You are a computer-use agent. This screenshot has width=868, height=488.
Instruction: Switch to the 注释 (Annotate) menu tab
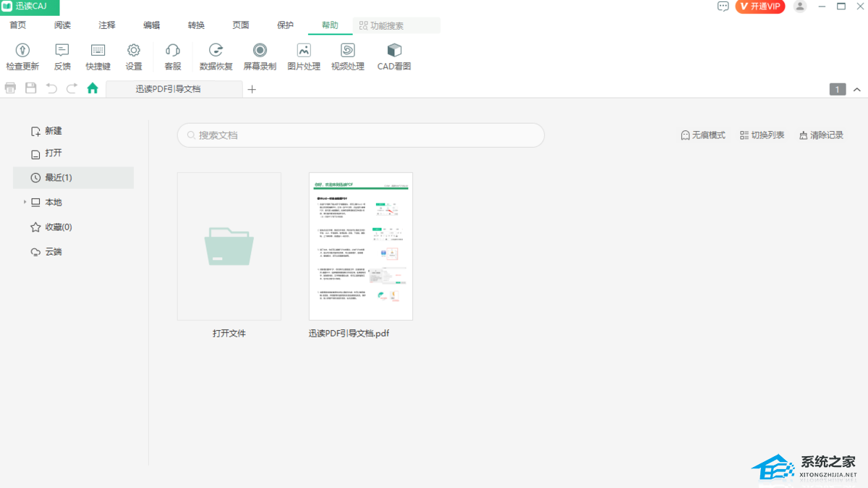click(107, 25)
